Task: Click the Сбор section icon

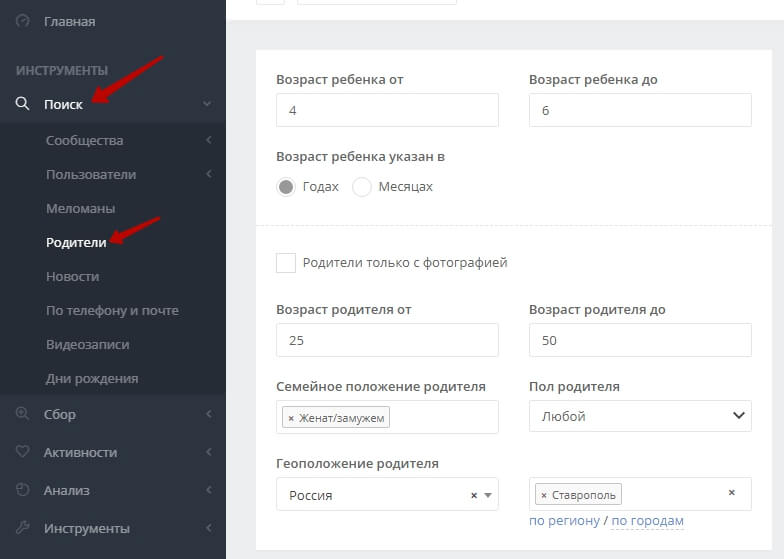Action: (23, 414)
